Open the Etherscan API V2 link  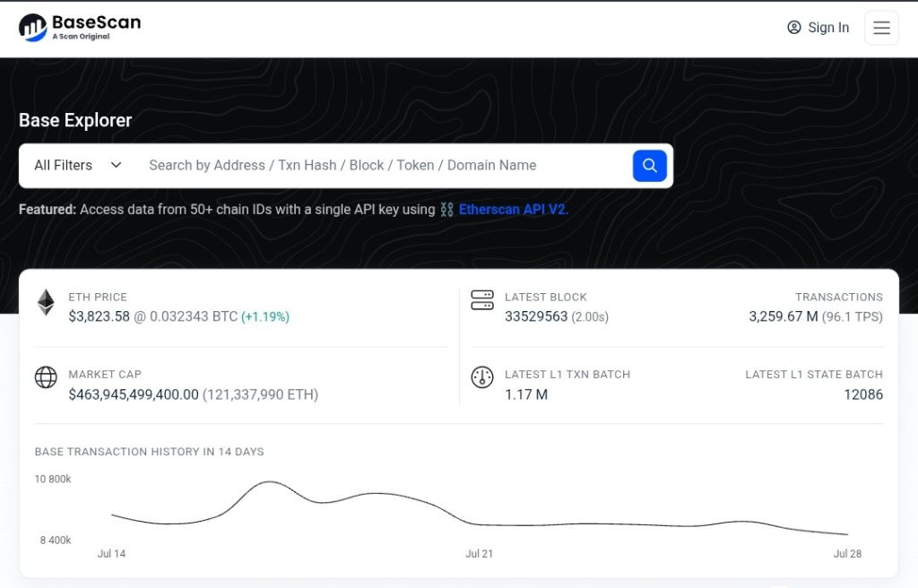(x=513, y=210)
